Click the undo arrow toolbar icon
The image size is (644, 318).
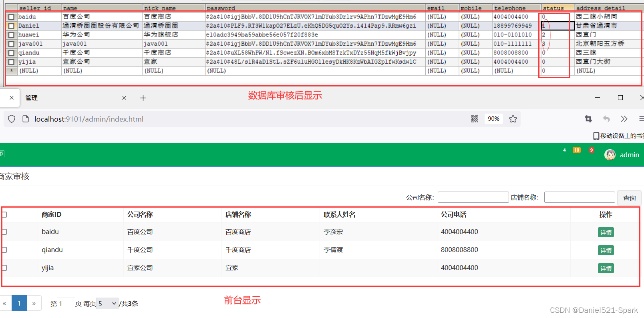coord(606,119)
